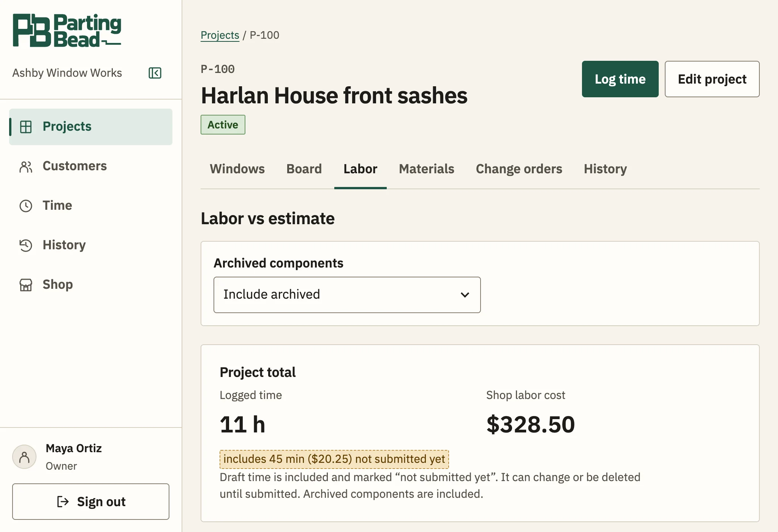Open the Materials tab

coord(426,169)
